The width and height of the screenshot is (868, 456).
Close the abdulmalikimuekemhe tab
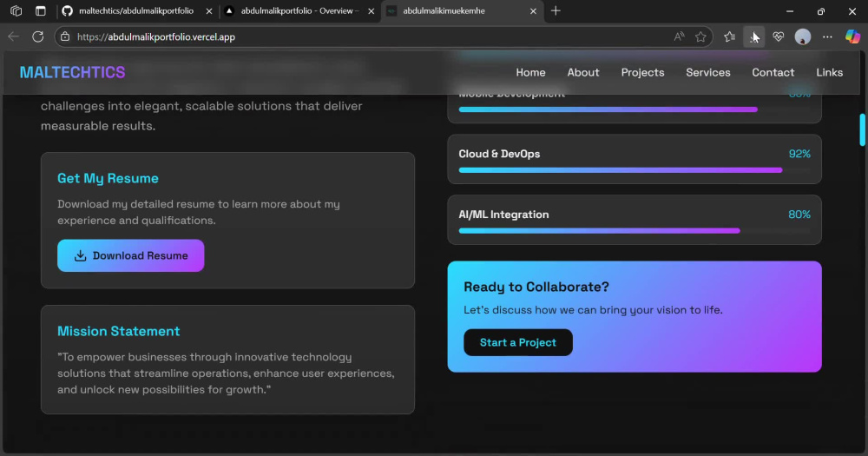pos(533,11)
